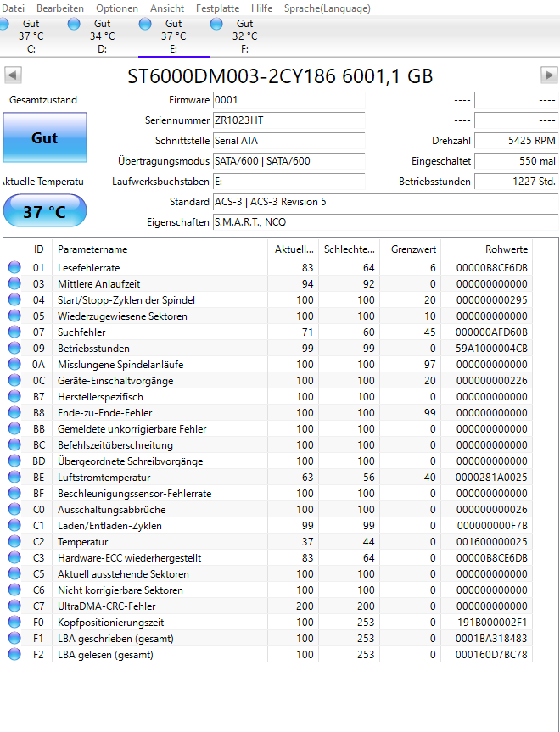This screenshot has height=732, width=560.
Task: Click status orb for Lesefehlerrate row
Action: (14, 267)
